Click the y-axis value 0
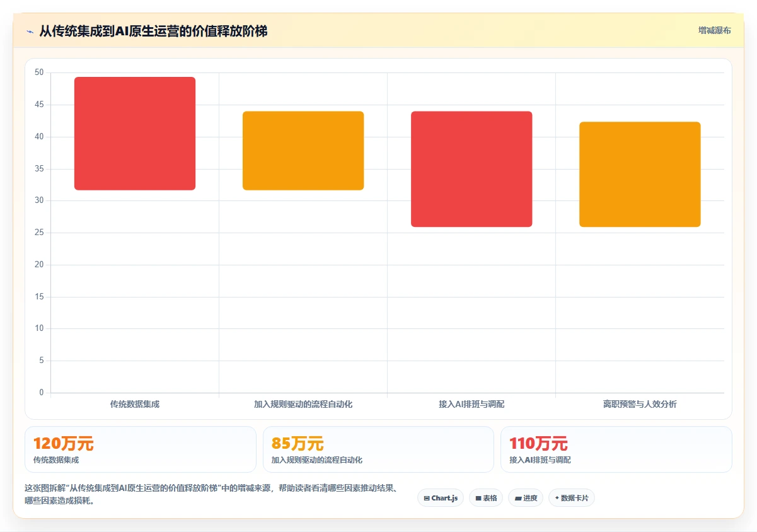 (42, 393)
